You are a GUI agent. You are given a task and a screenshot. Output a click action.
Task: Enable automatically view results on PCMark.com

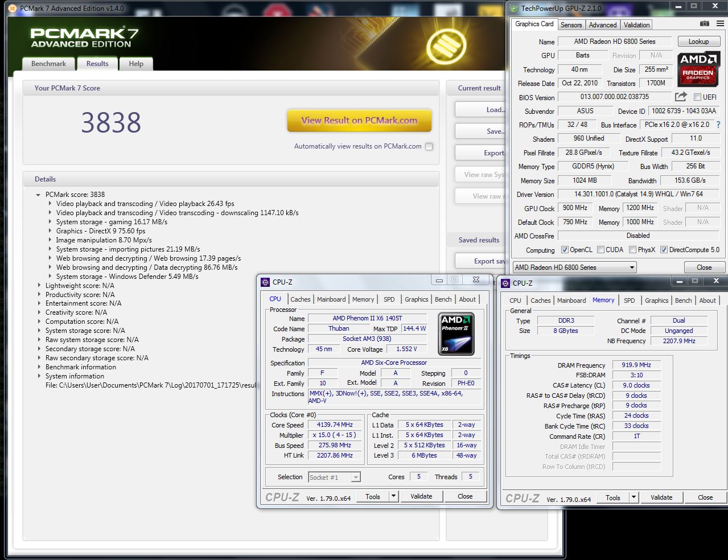[429, 146]
